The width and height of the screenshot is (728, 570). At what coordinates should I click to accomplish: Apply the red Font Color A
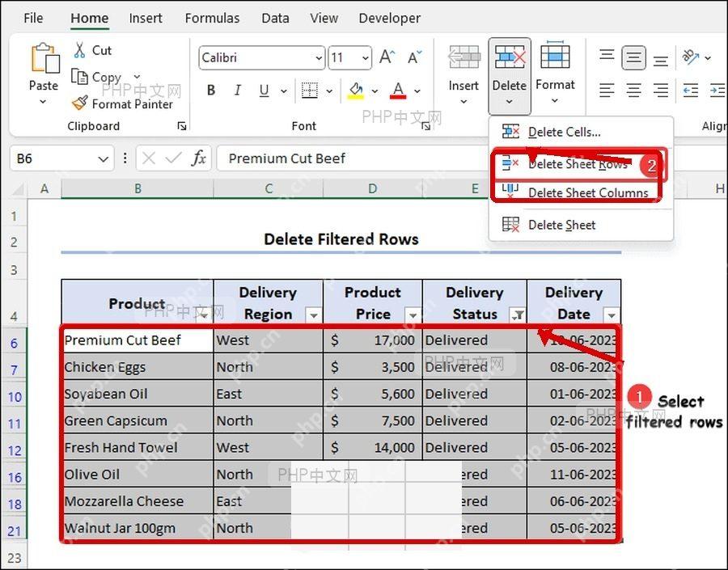pos(398,90)
